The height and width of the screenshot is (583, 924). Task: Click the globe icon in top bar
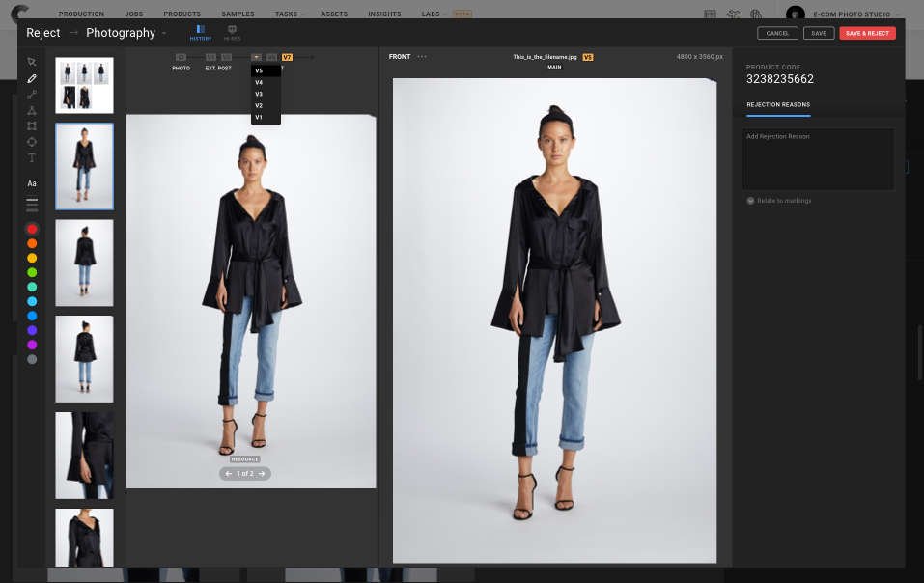(x=755, y=14)
